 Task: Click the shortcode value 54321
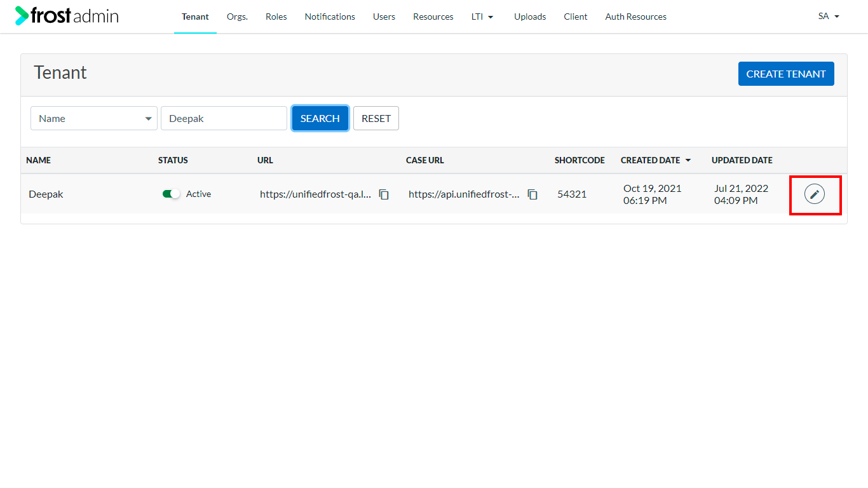point(572,194)
